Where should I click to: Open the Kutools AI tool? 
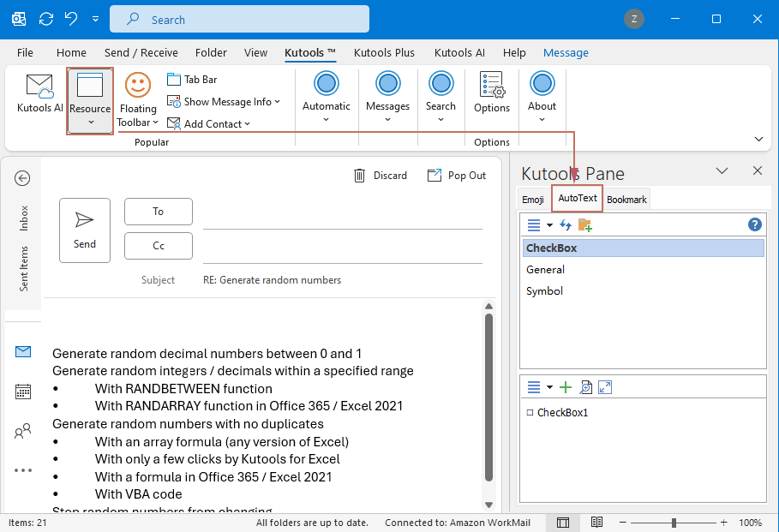coord(39,94)
